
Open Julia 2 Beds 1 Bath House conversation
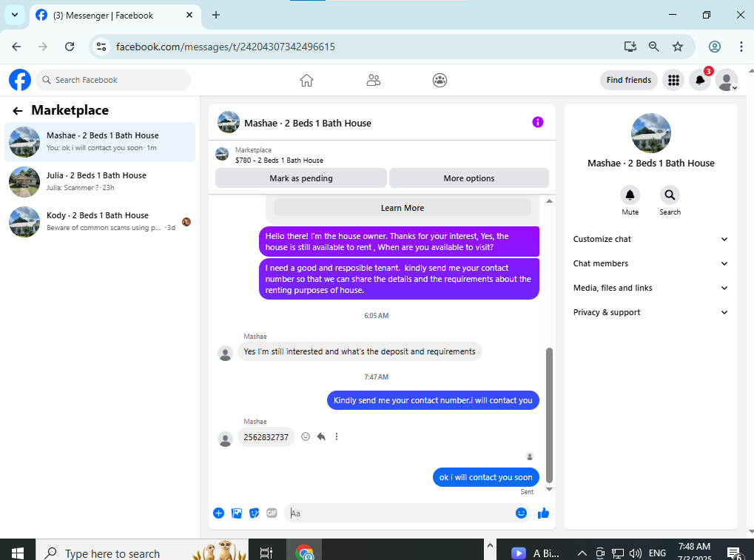[x=100, y=182]
